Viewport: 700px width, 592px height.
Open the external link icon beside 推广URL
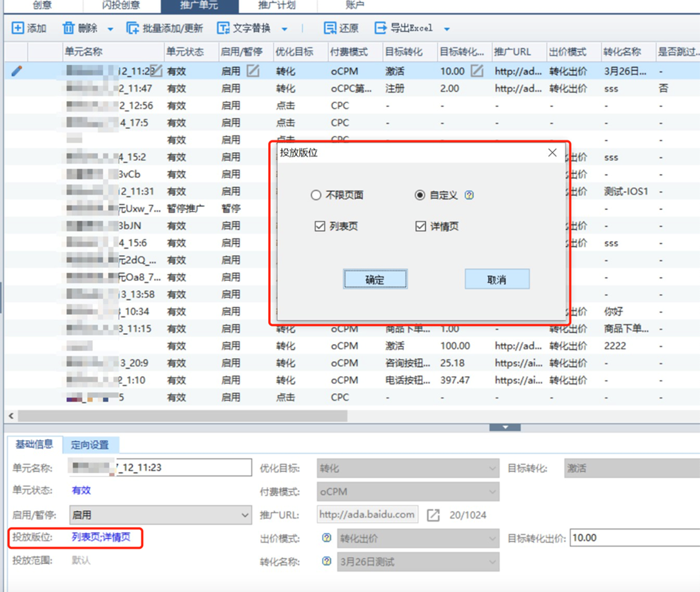click(434, 515)
